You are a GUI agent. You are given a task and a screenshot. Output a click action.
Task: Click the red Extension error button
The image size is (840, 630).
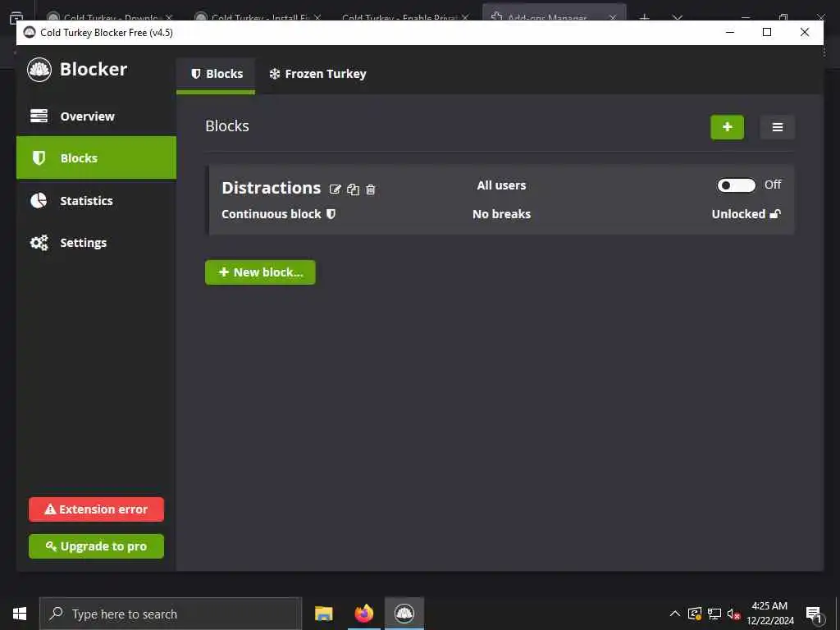click(x=97, y=509)
